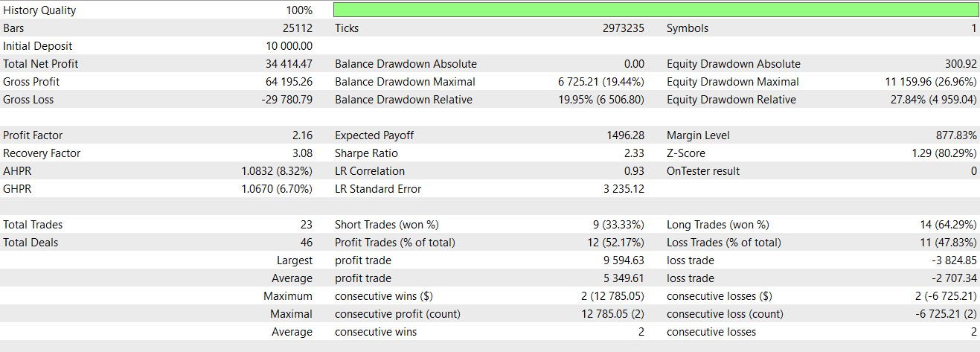Click the Gross Loss value -29 780.79

pos(283,100)
